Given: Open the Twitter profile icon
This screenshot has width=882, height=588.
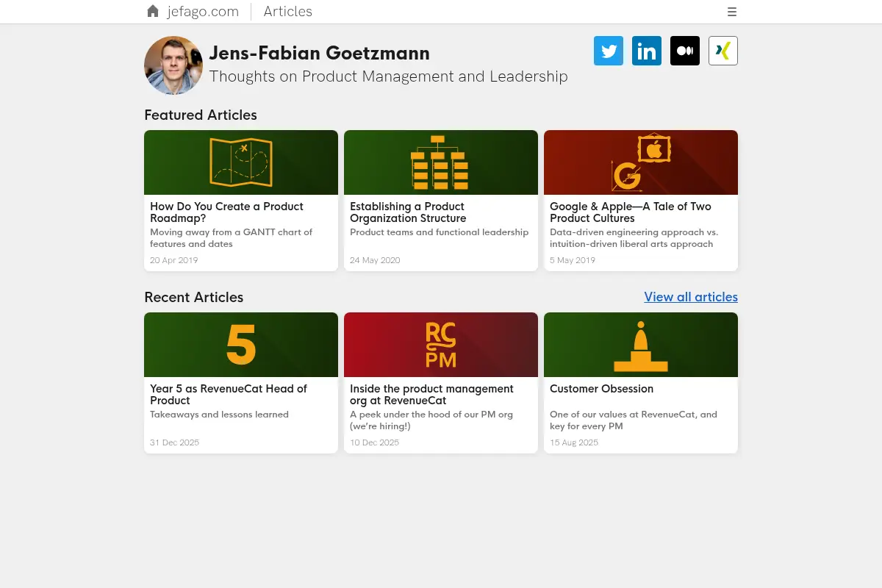Looking at the screenshot, I should click(x=609, y=51).
